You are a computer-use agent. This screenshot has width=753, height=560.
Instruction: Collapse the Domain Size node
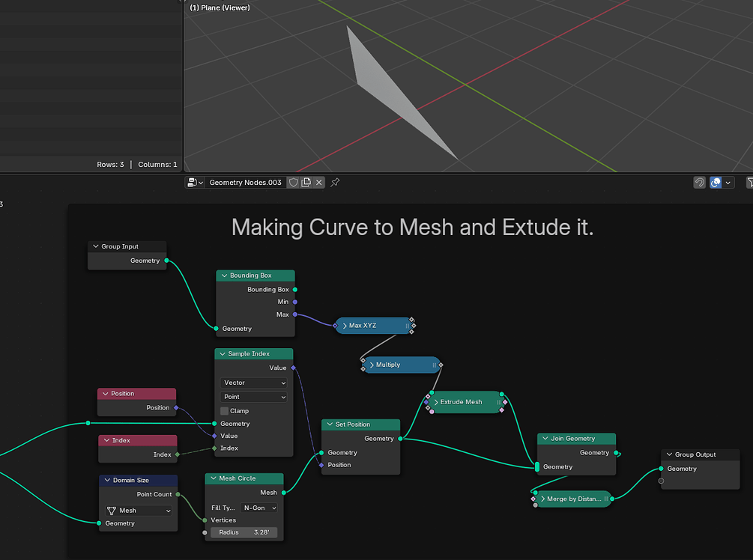pyautogui.click(x=108, y=480)
